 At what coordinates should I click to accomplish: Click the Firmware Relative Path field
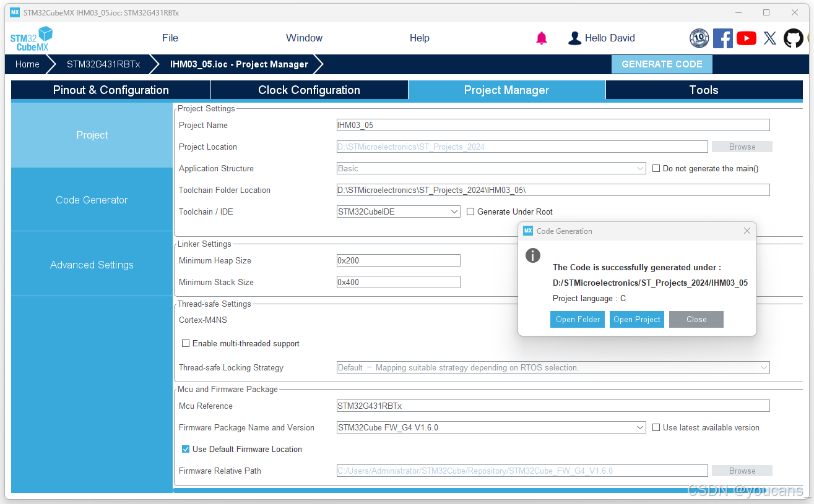(522, 471)
